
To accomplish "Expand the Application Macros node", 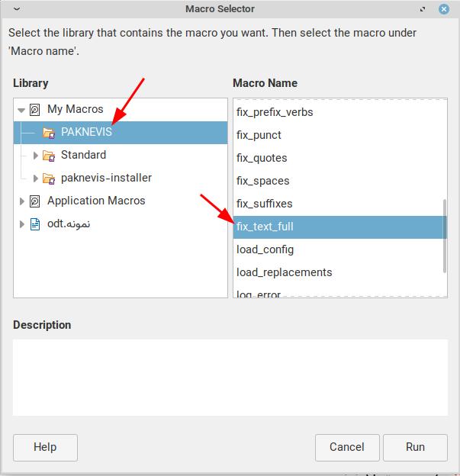I will (x=21, y=201).
